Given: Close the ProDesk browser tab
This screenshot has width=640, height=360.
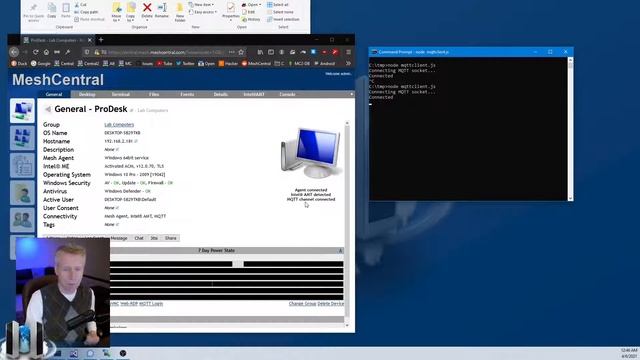Looking at the screenshot, I should point(90,40).
